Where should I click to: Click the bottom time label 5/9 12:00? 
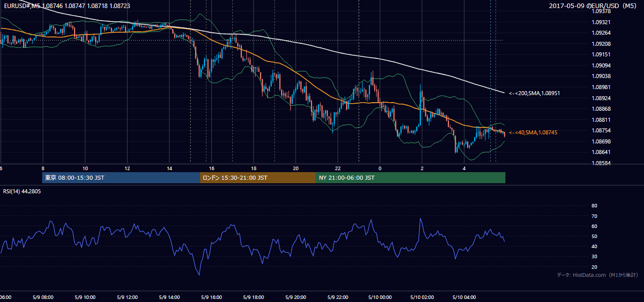(x=127, y=297)
